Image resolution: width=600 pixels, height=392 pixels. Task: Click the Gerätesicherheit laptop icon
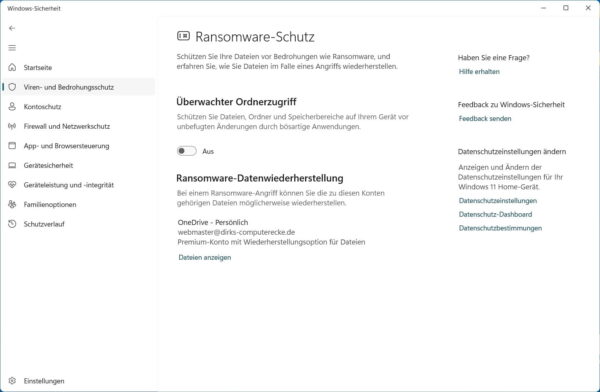pyautogui.click(x=12, y=165)
